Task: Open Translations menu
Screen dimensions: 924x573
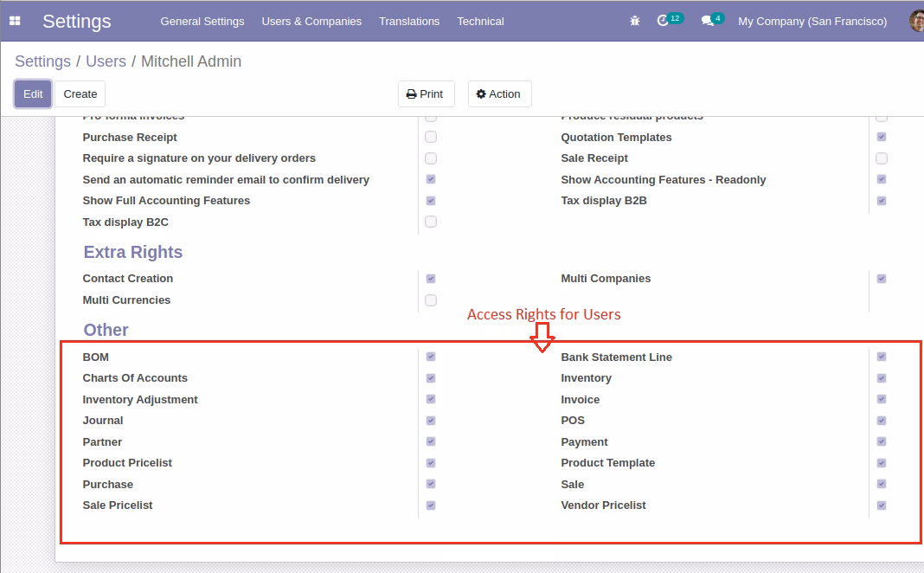Action: coord(409,22)
